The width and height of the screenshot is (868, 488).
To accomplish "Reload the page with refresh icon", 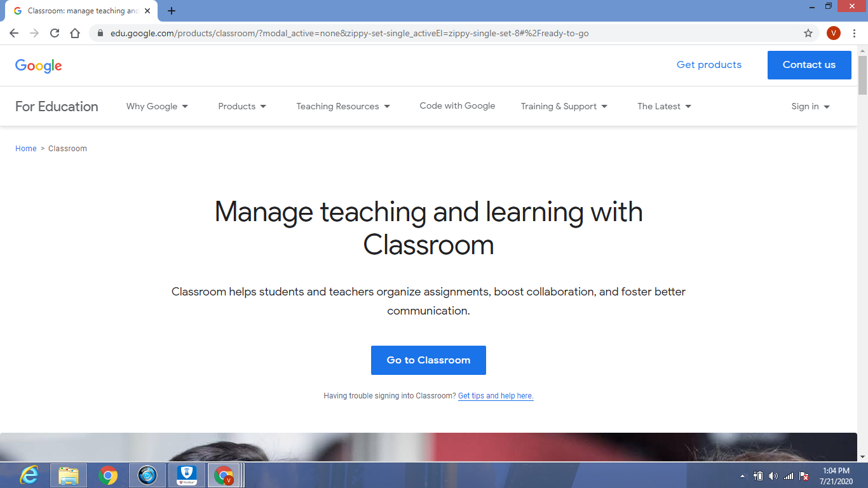I will coord(55,33).
